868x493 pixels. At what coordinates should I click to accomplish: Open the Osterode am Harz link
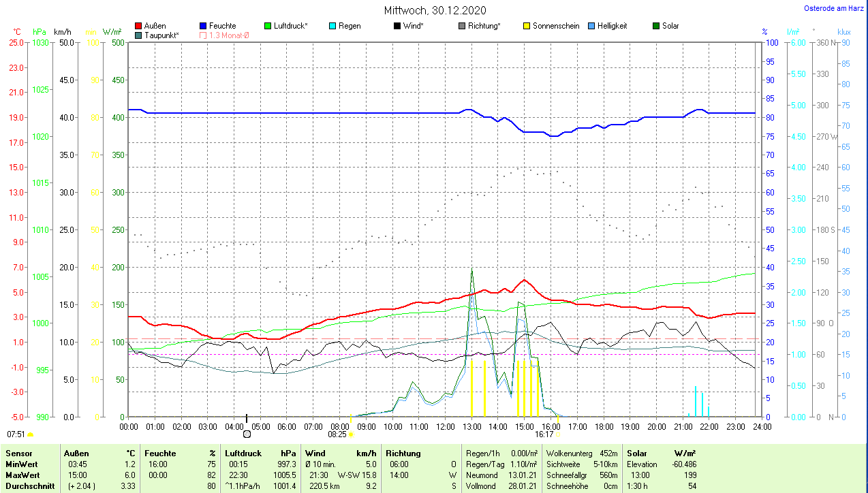pos(835,8)
